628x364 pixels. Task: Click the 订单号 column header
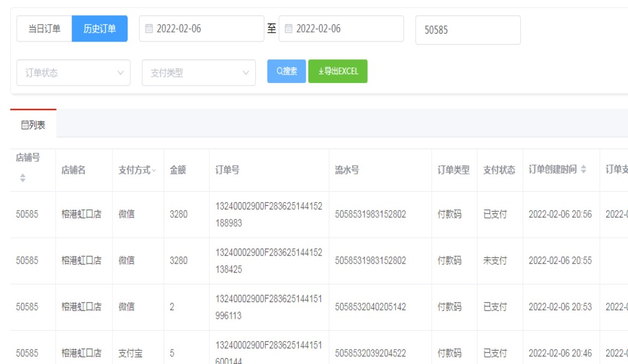point(228,170)
